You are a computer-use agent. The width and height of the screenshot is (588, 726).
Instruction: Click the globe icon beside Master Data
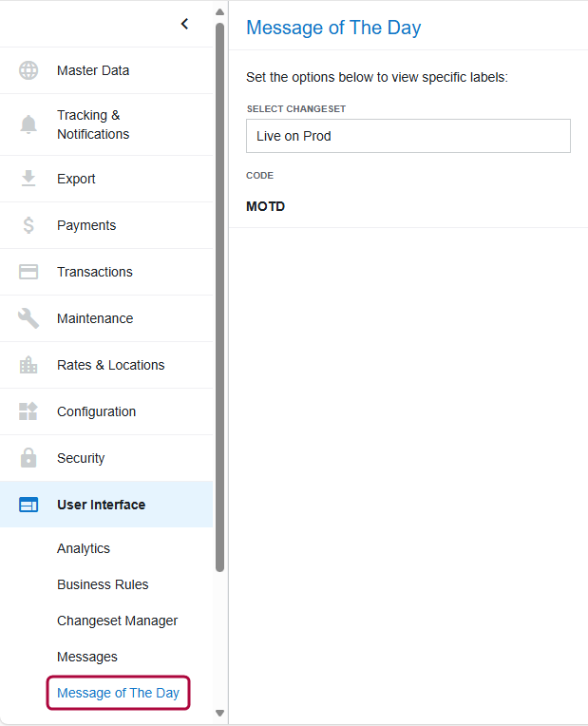click(28, 70)
